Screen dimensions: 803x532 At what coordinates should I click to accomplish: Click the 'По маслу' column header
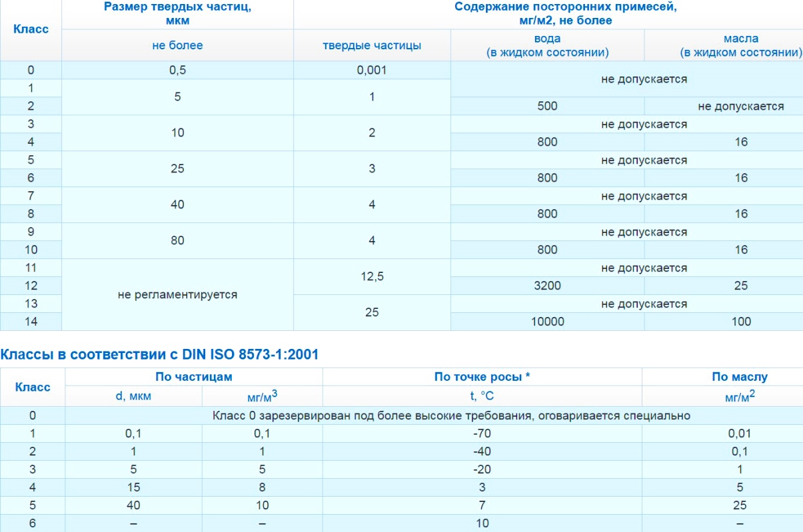pyautogui.click(x=740, y=377)
